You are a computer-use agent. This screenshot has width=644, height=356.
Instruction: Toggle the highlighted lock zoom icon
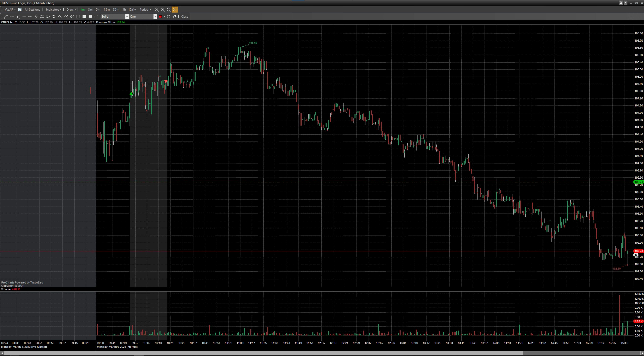pos(175,10)
